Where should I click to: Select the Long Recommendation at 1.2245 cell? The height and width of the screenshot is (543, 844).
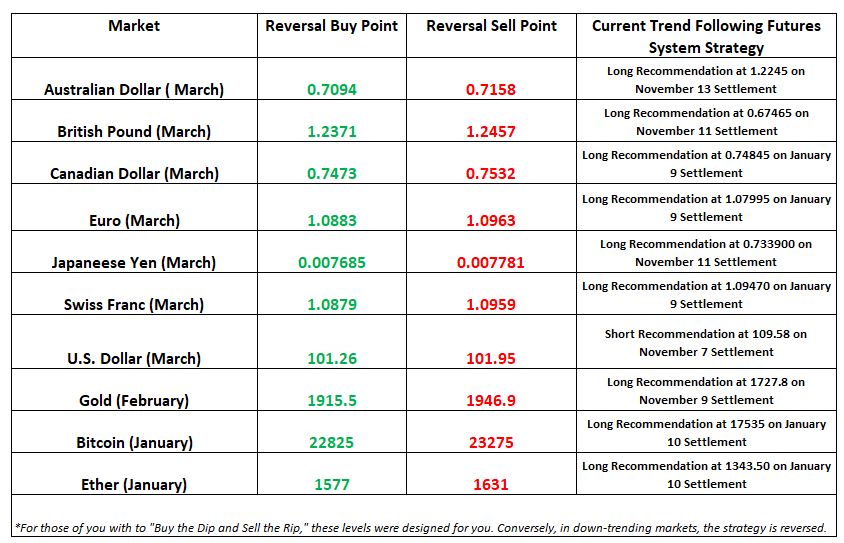706,80
